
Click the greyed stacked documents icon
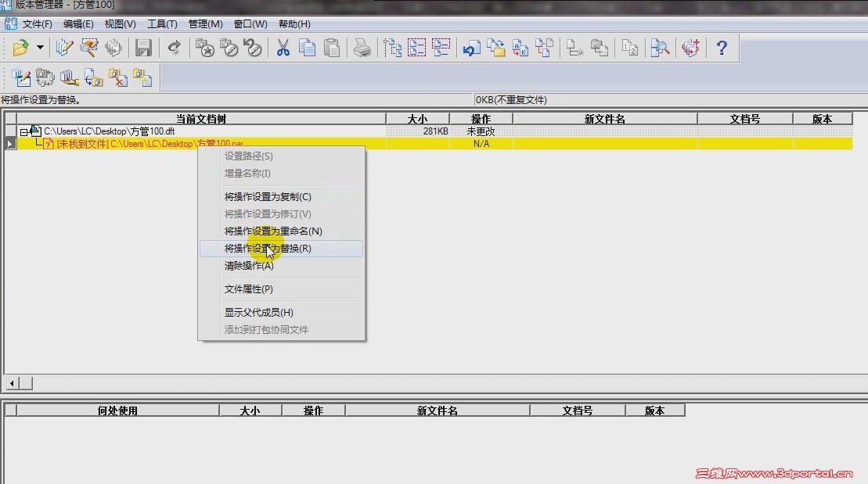coord(599,48)
